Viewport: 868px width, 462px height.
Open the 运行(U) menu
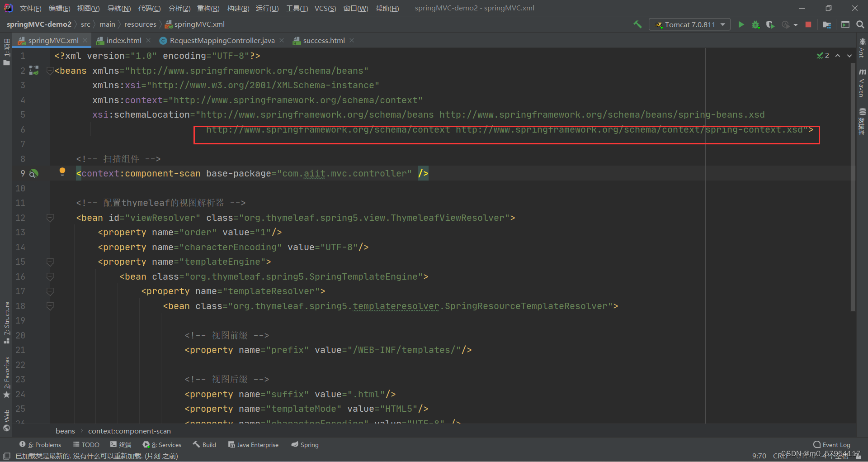tap(267, 8)
